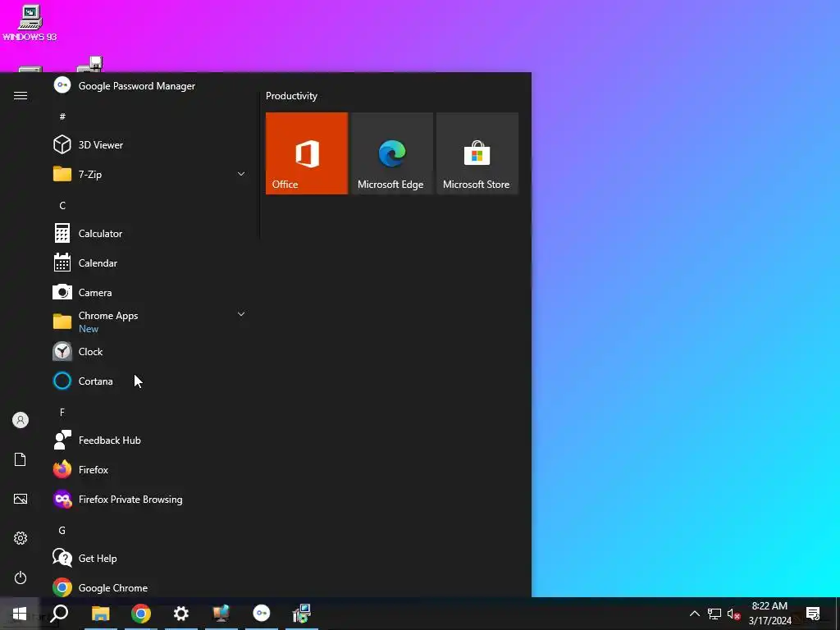The image size is (840, 630).
Task: Launch the Camera app
Action: click(x=150, y=293)
